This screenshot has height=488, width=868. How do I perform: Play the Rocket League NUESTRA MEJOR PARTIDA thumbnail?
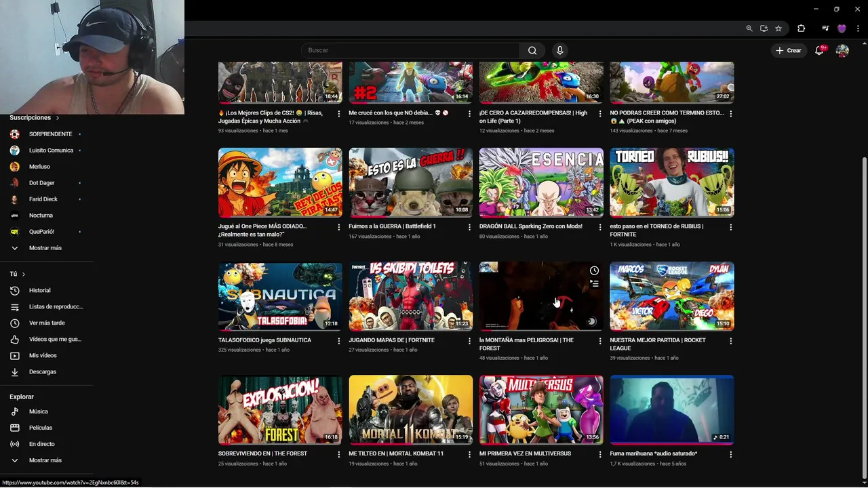(x=672, y=296)
